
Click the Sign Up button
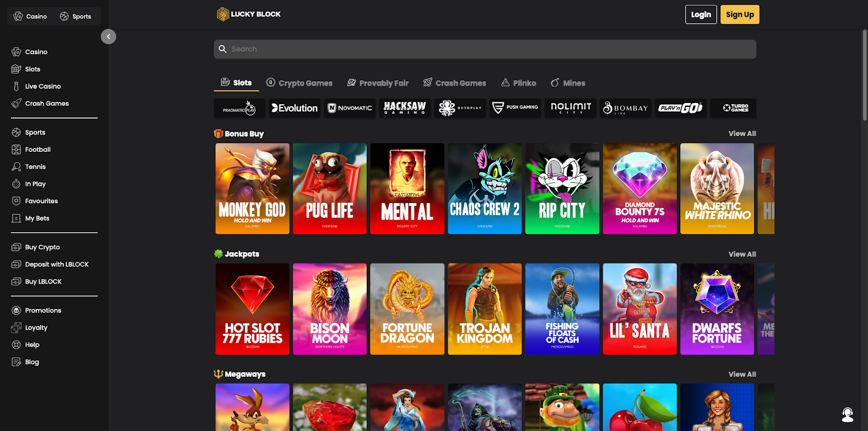(740, 15)
